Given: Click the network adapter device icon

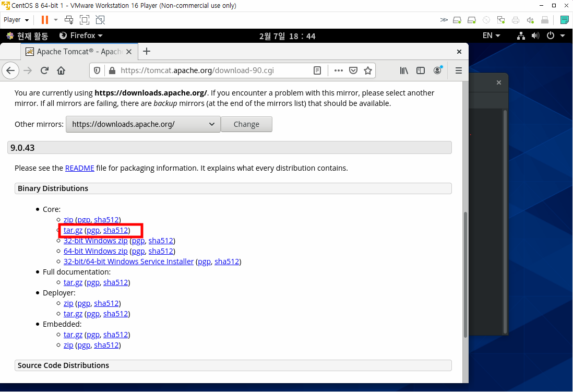Looking at the screenshot, I should (x=501, y=20).
